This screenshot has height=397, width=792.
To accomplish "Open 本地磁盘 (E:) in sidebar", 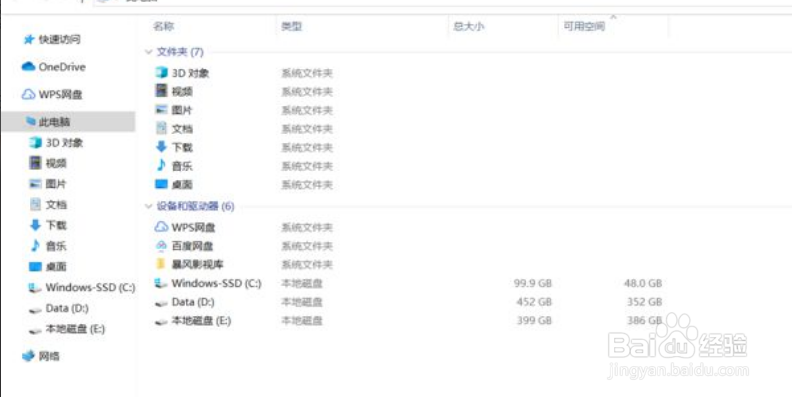I will pos(67,329).
